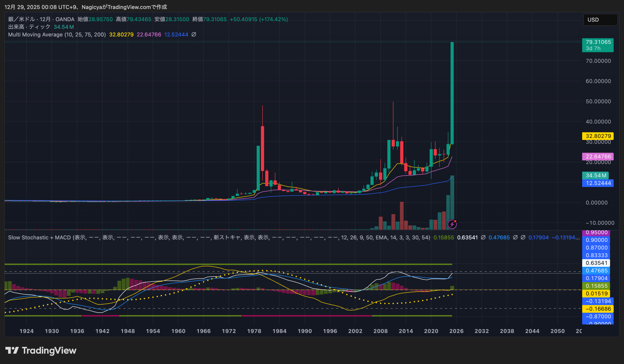
Task: Click the white 0.63541 stochastic scale tag
Action: click(596, 263)
